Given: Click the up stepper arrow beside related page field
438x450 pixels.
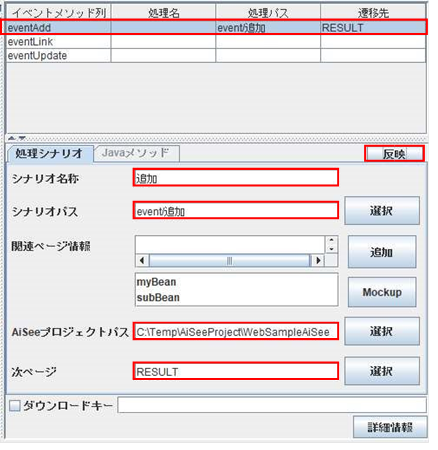Looking at the screenshot, I should pos(331,240).
